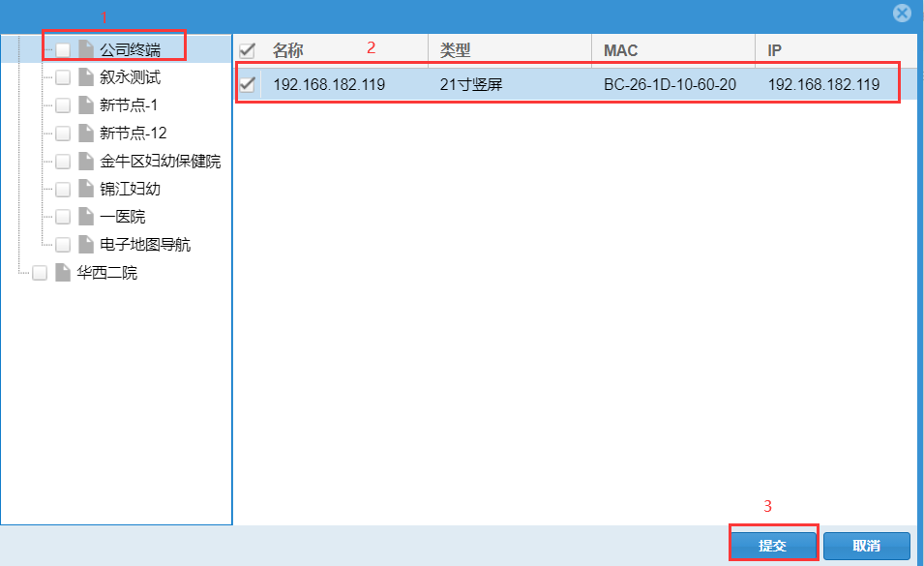
Task: Click the file icon beside 电子地图导航
Action: (86, 245)
